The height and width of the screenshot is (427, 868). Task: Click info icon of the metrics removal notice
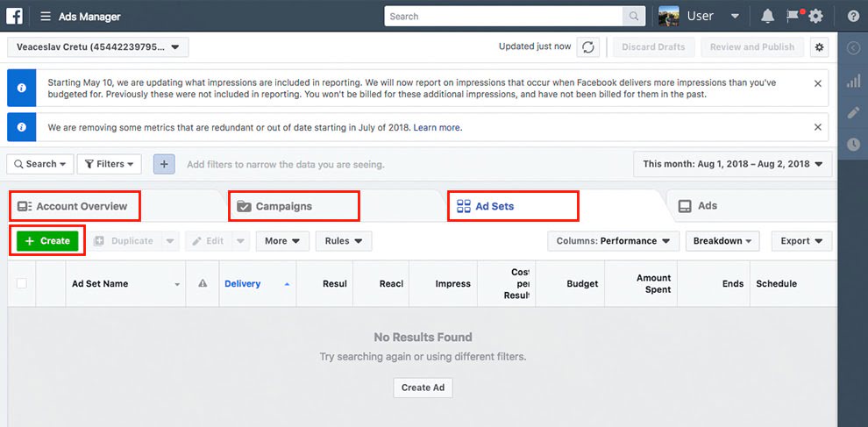click(22, 127)
